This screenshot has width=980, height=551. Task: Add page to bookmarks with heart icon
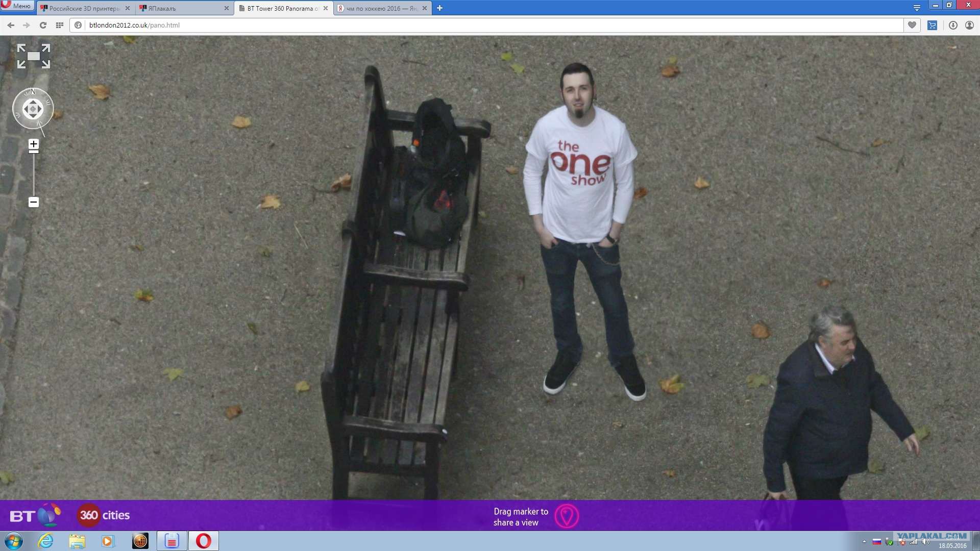pyautogui.click(x=912, y=25)
